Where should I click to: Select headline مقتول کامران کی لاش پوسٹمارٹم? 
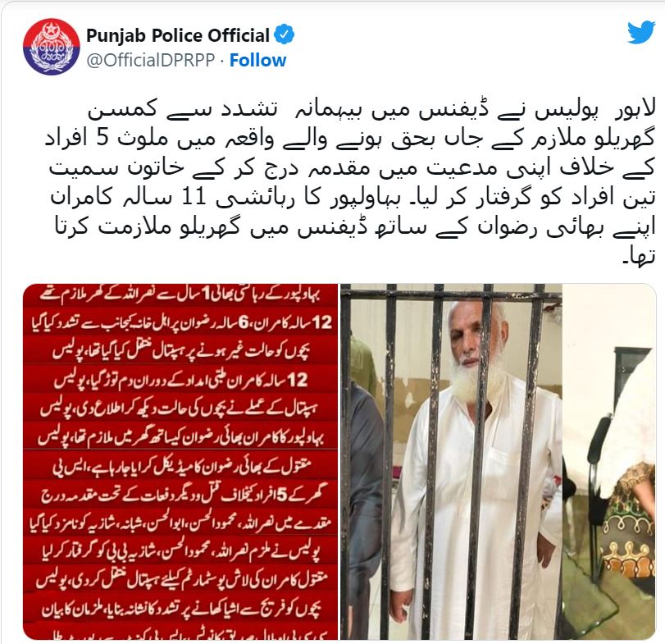tap(181, 580)
